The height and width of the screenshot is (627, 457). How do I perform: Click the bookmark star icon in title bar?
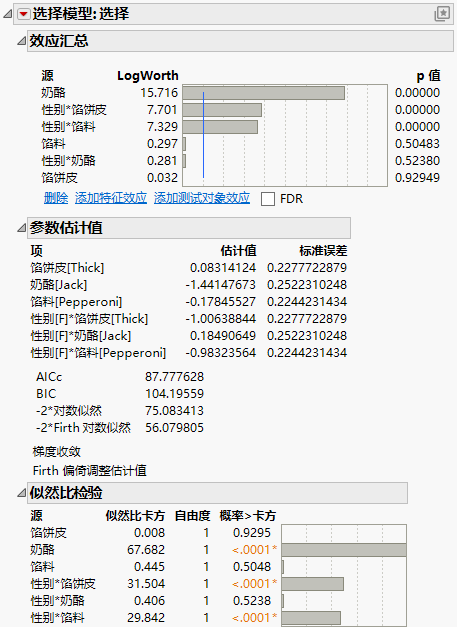click(442, 14)
